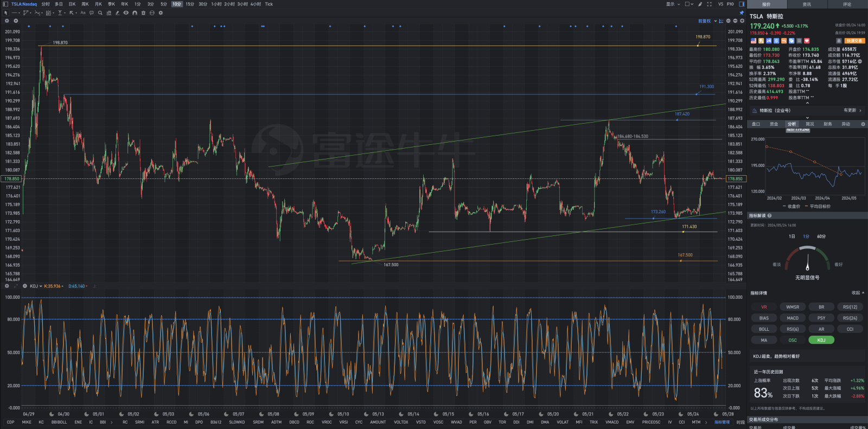
Task: Select the 1日 indicator period
Action: pyautogui.click(x=792, y=236)
